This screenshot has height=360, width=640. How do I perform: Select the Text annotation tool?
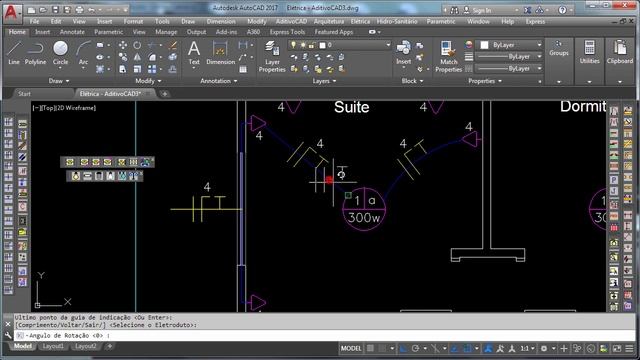[x=194, y=53]
